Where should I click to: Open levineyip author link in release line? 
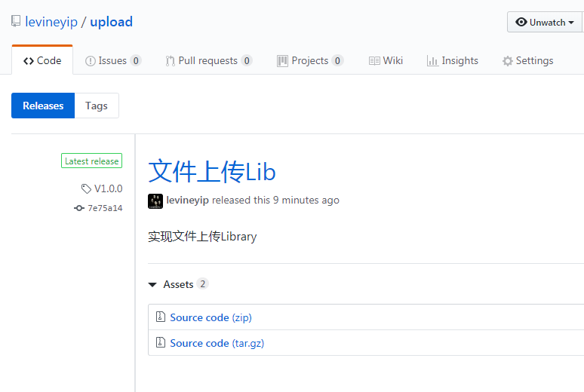coord(187,201)
